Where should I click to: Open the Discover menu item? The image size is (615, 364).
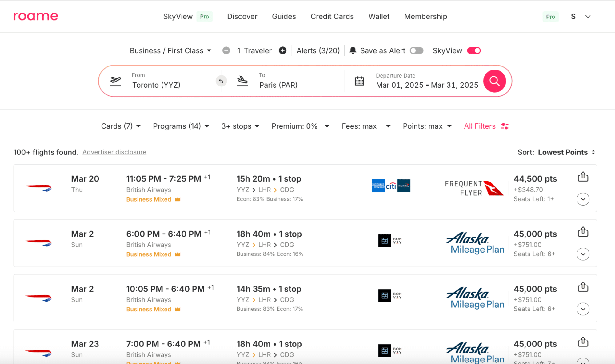click(242, 17)
